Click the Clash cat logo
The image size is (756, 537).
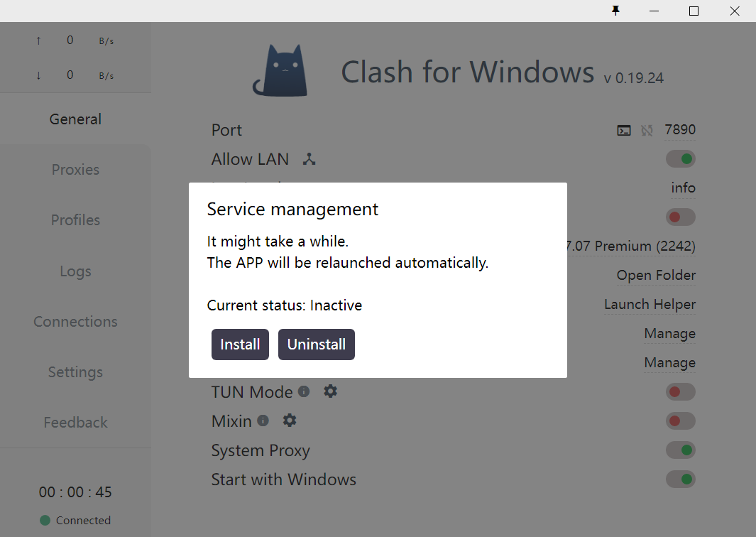(x=280, y=70)
